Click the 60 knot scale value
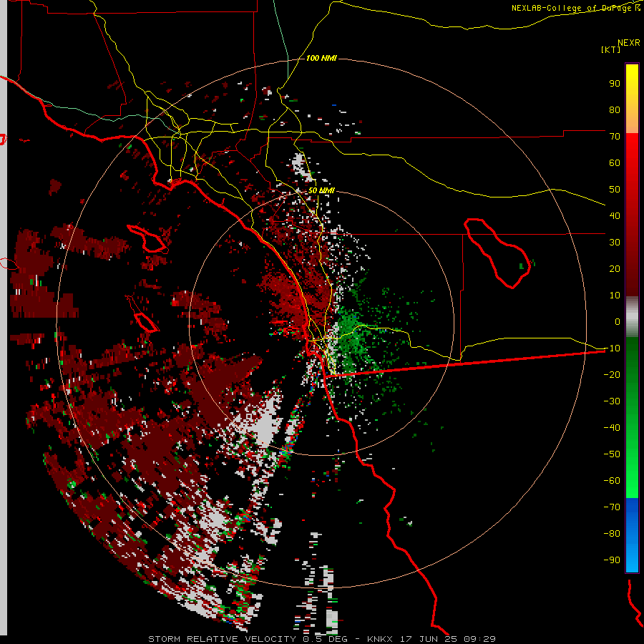Image resolution: width=644 pixels, height=644 pixels. 615,163
